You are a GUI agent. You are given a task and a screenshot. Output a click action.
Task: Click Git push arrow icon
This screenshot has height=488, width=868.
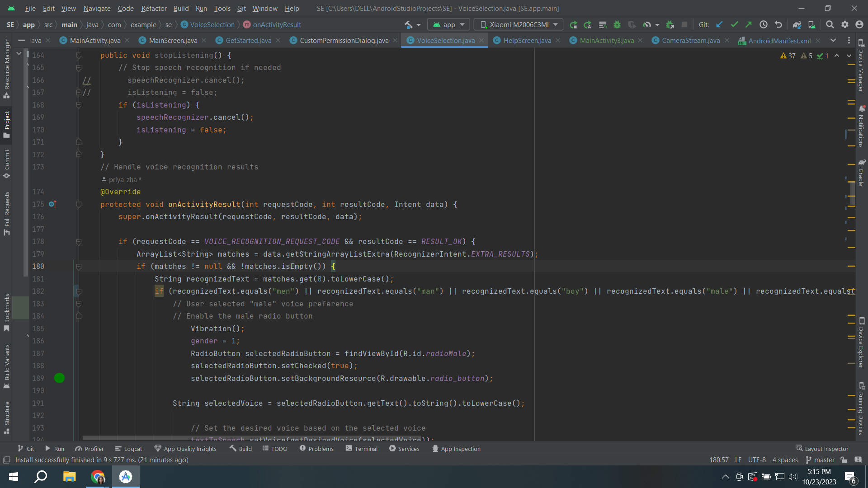[x=749, y=25]
